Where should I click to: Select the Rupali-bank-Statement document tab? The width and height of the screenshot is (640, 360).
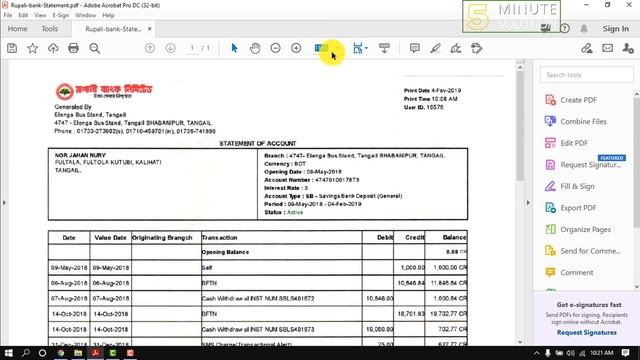coord(113,29)
